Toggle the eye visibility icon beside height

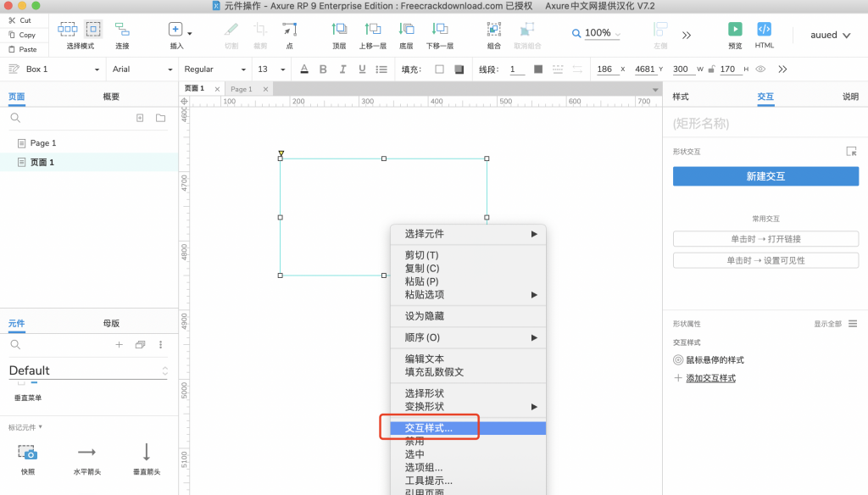[x=760, y=70]
